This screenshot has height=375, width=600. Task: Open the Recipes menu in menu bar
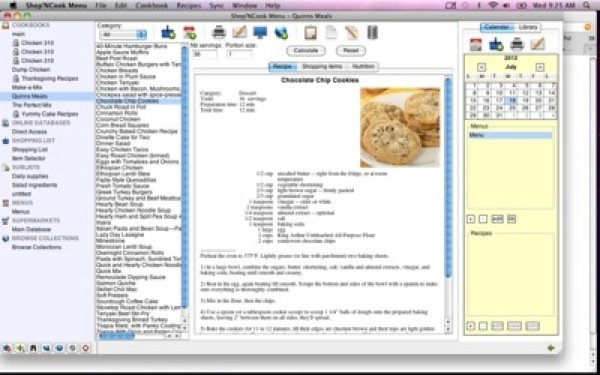(189, 5)
